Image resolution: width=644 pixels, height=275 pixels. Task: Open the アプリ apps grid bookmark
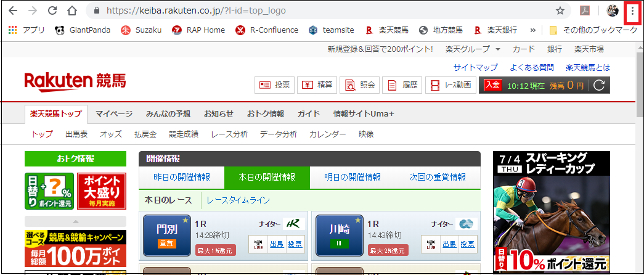26,30
